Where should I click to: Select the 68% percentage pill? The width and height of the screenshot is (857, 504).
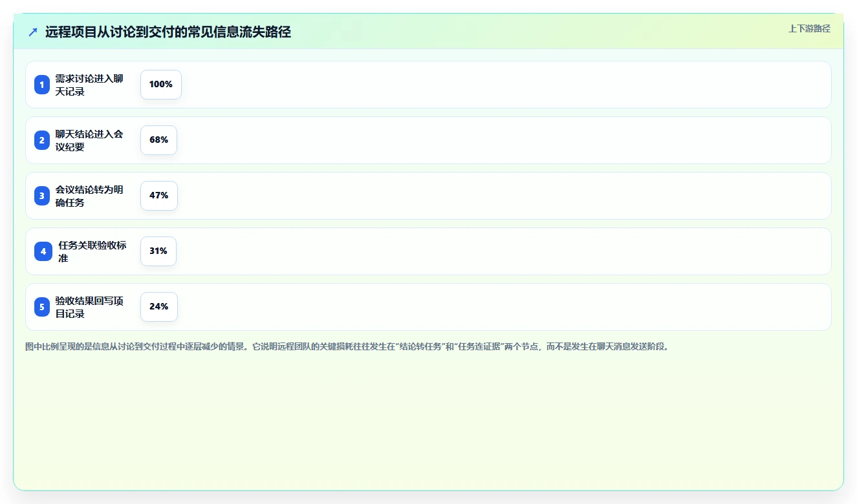point(158,140)
